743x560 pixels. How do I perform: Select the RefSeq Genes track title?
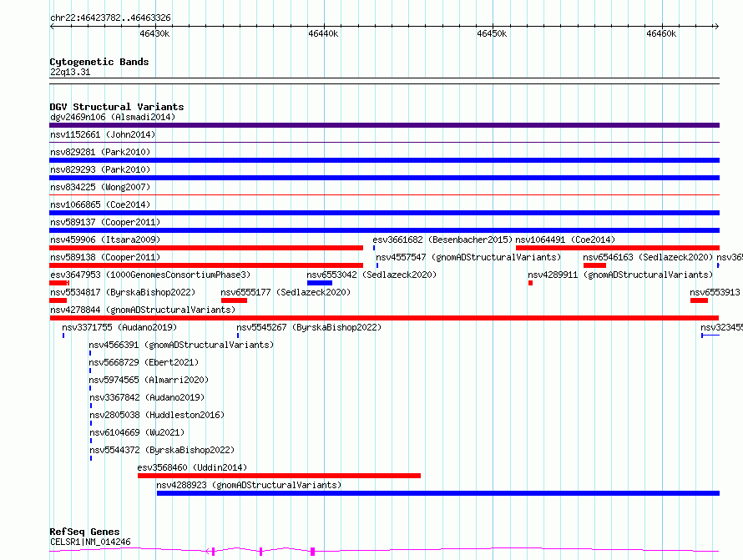click(x=84, y=532)
